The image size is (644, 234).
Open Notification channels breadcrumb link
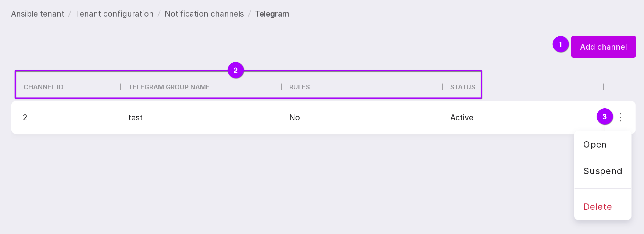point(204,14)
